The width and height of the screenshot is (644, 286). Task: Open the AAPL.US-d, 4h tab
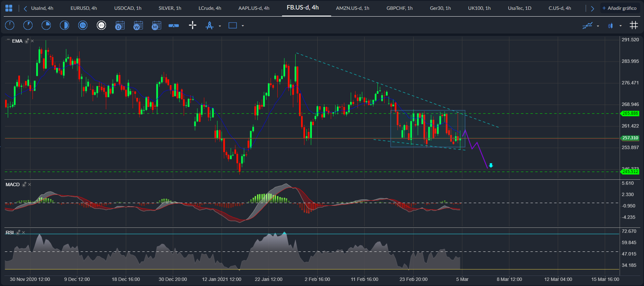(254, 8)
